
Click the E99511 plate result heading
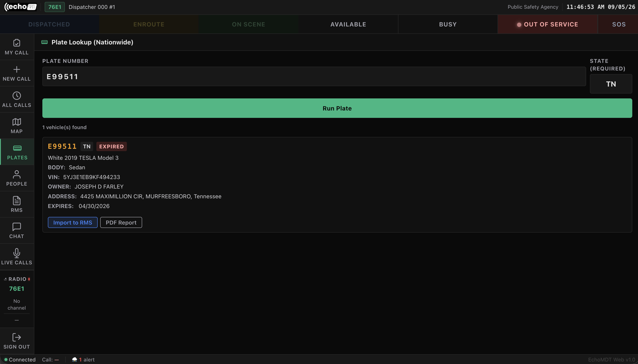(x=62, y=146)
